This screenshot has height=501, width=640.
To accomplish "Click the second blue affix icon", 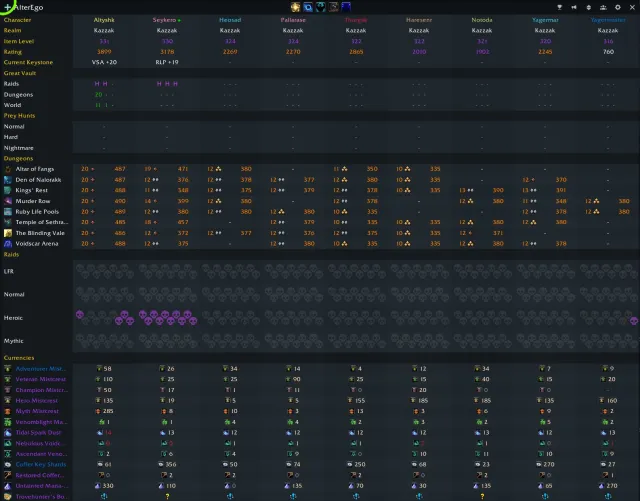I will coord(308,7).
